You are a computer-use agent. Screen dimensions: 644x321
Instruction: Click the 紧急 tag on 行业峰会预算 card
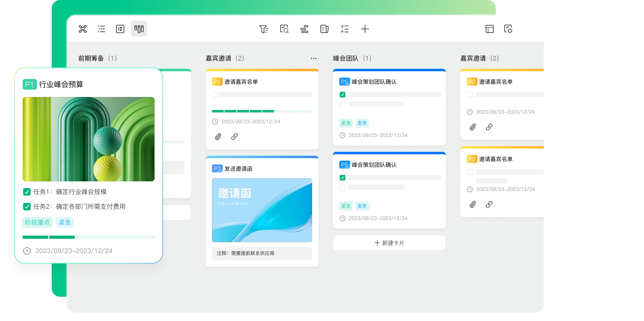[x=65, y=222]
